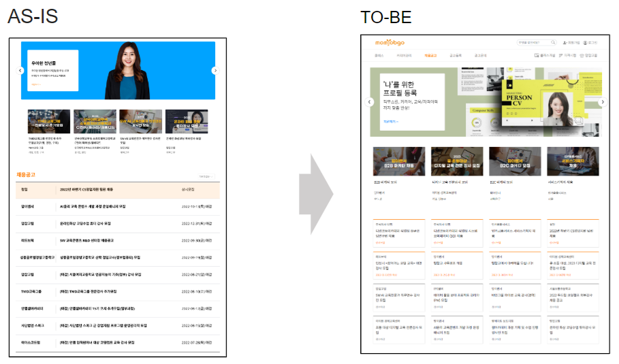Open the 클래스개설 link in TO-BE nav

(x=545, y=55)
